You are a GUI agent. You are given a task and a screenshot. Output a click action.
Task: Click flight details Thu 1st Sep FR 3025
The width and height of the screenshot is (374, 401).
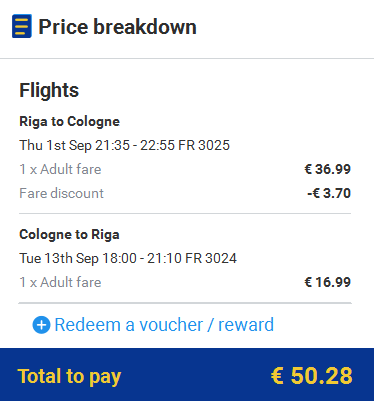click(x=125, y=145)
